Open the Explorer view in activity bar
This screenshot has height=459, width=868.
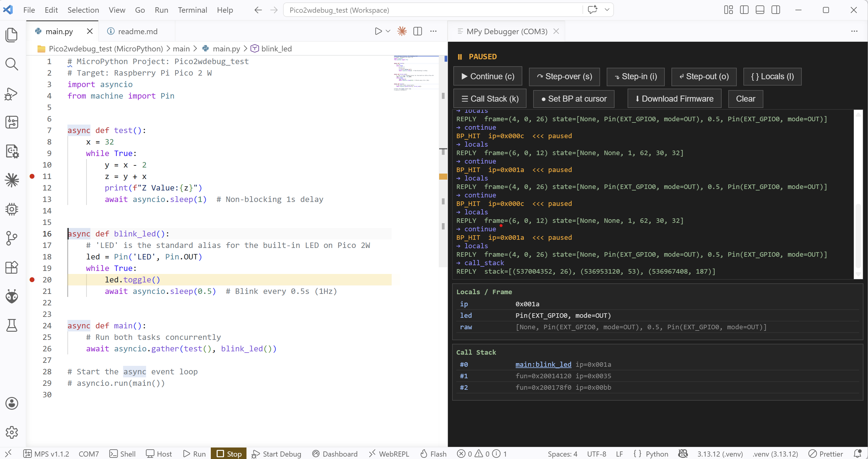(x=12, y=35)
